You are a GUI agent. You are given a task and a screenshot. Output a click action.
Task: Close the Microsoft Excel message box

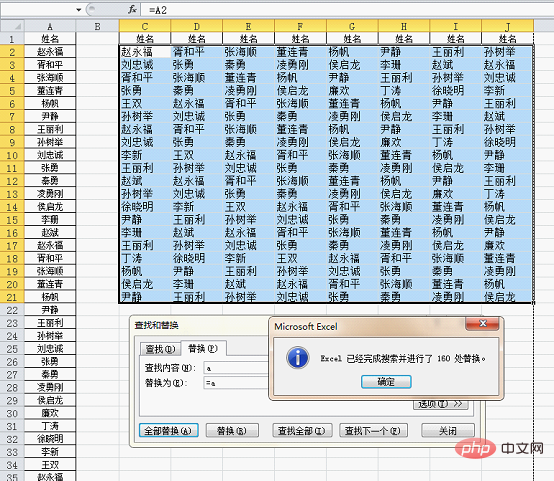(x=483, y=323)
